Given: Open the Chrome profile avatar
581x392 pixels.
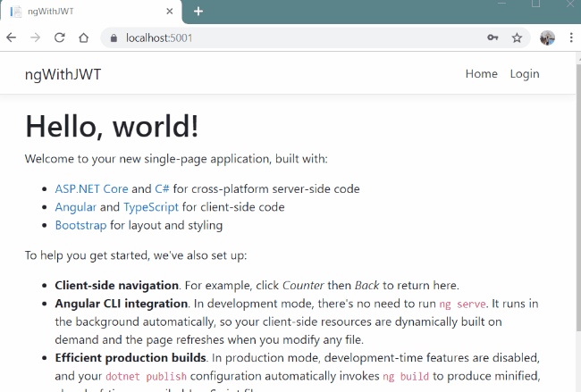Looking at the screenshot, I should (547, 38).
